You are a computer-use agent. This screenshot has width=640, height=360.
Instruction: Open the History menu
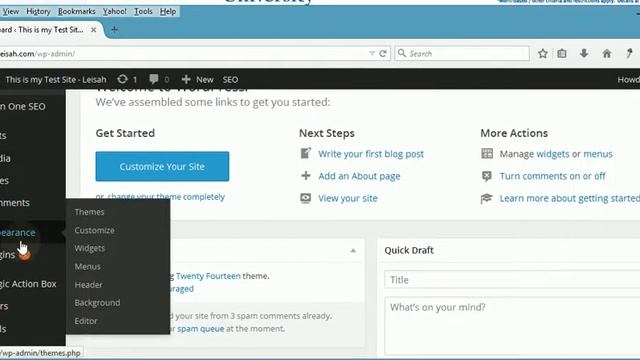click(x=38, y=11)
